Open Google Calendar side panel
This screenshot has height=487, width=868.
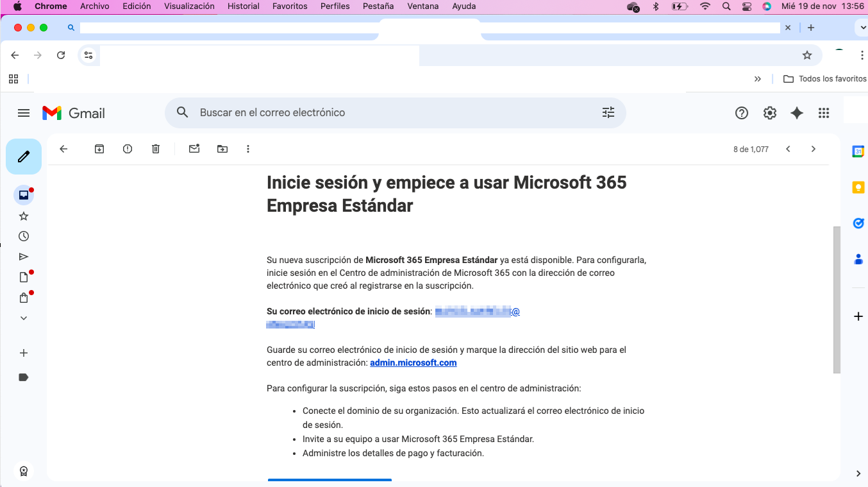point(858,151)
